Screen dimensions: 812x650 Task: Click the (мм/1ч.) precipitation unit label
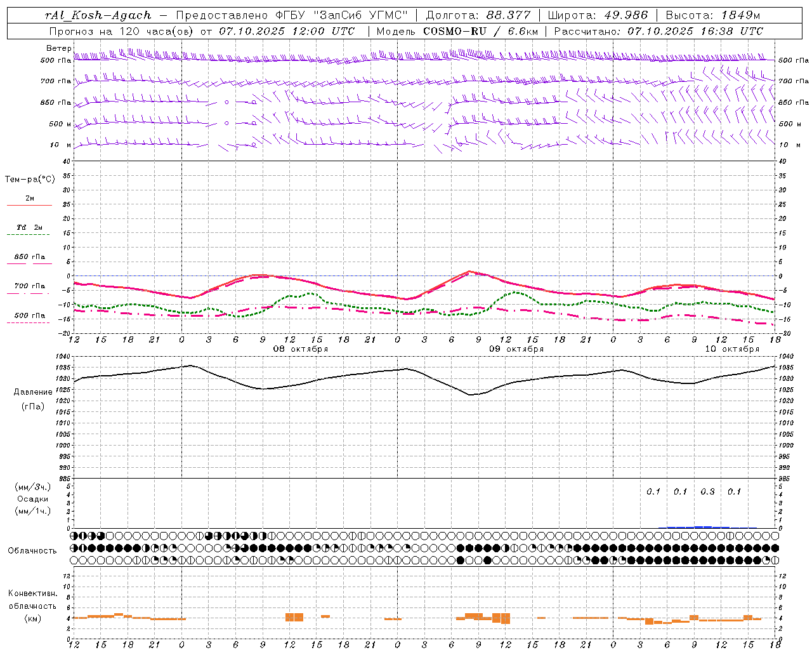(x=32, y=511)
